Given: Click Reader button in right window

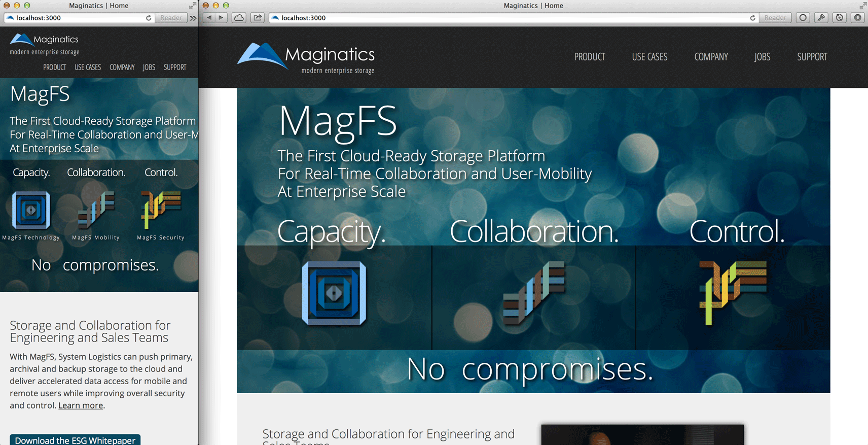Looking at the screenshot, I should click(775, 18).
